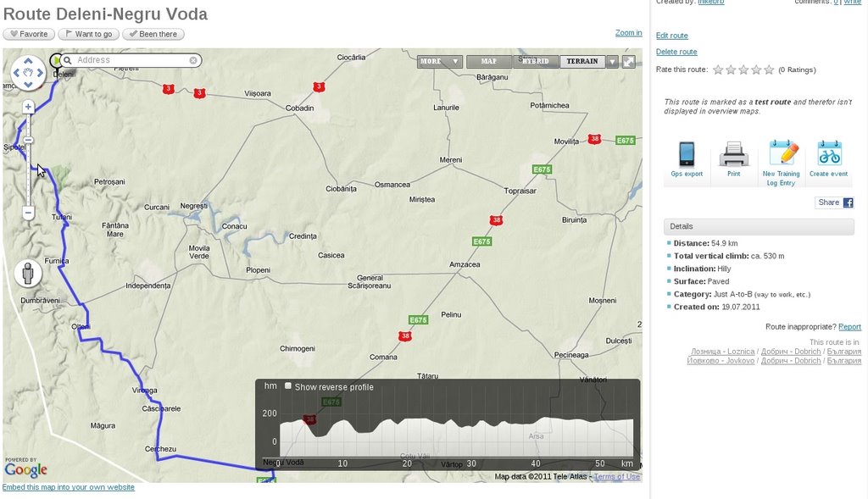Click the zoom in plus button
Image resolution: width=868 pixels, height=499 pixels.
[x=28, y=107]
